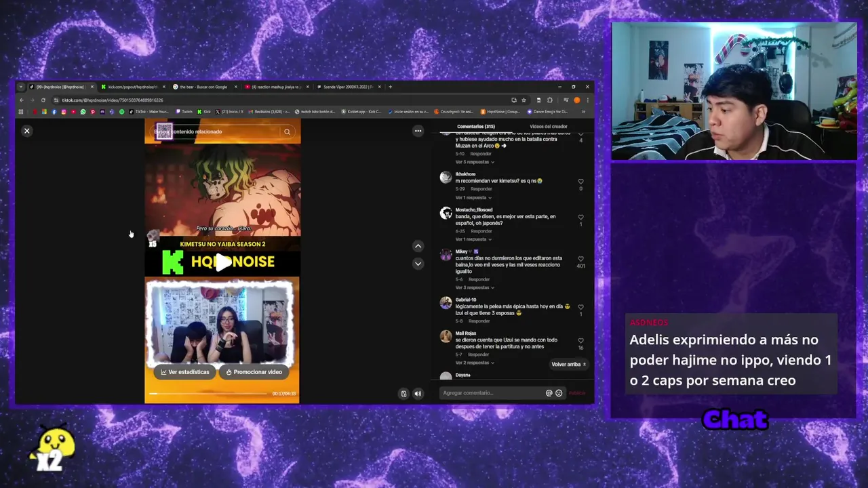Play the video with center play button
Image resolution: width=868 pixels, height=488 pixels.
click(x=222, y=262)
